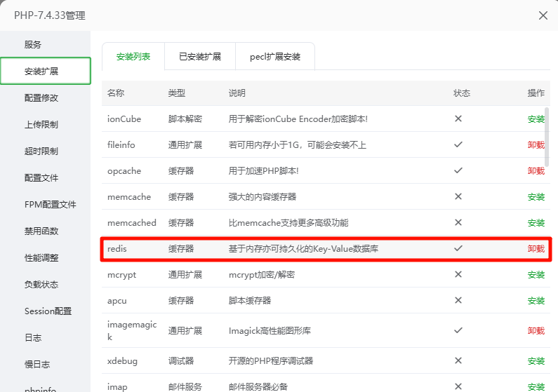This screenshot has width=558, height=392.
Task: Open the pecl扩展安装 tab
Action: [275, 57]
